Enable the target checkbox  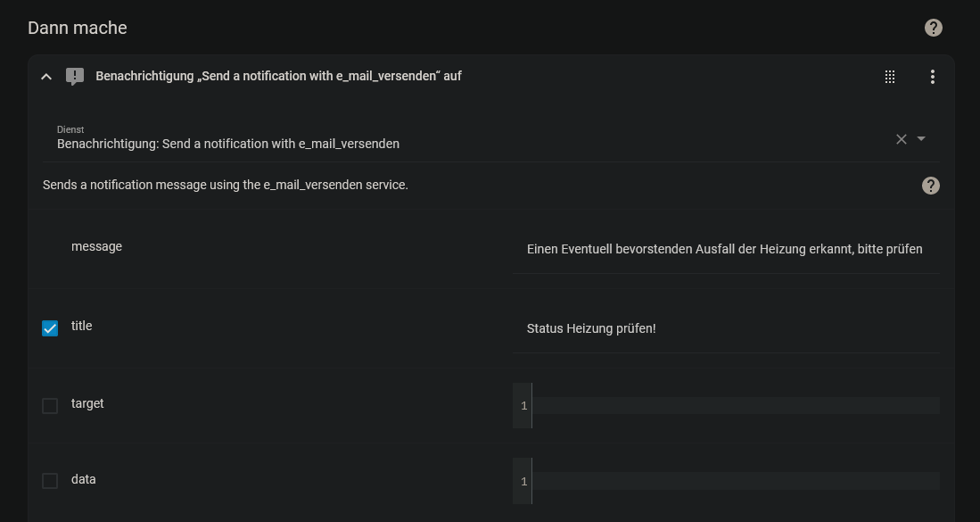pyautogui.click(x=50, y=406)
